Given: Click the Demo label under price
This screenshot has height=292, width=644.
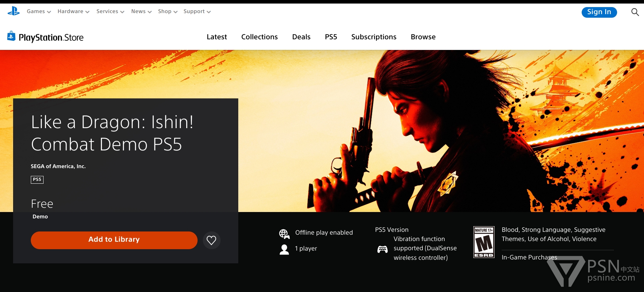Looking at the screenshot, I should [40, 217].
